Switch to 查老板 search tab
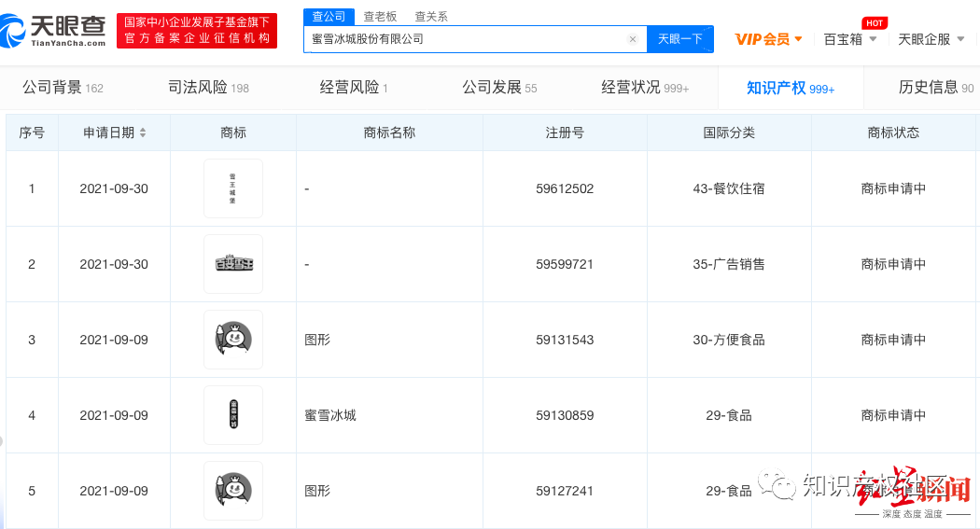Image resolution: width=980 pixels, height=529 pixels. (x=380, y=16)
